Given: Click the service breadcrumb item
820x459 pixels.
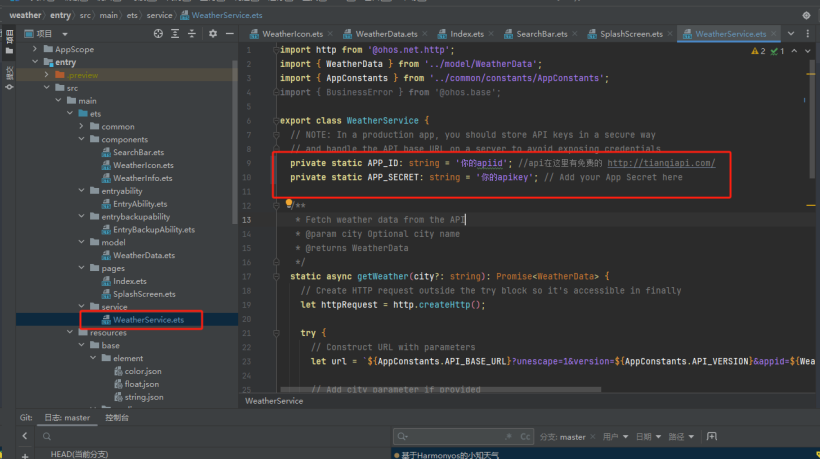Looking at the screenshot, I should click(160, 15).
